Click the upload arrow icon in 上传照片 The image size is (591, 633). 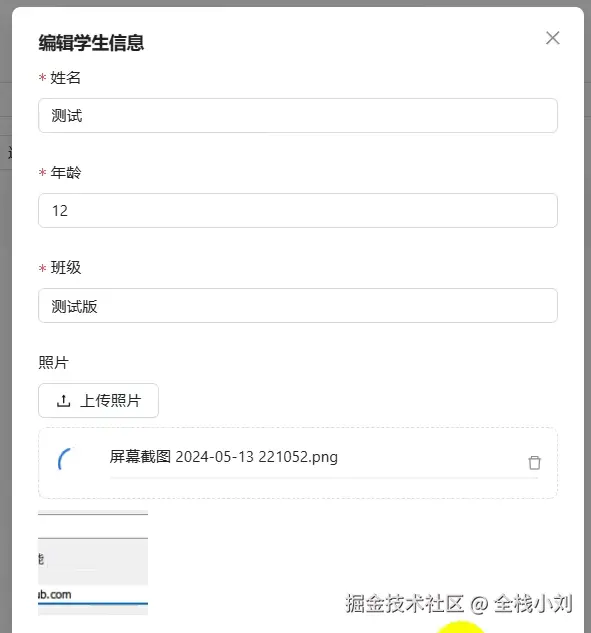click(x=63, y=401)
